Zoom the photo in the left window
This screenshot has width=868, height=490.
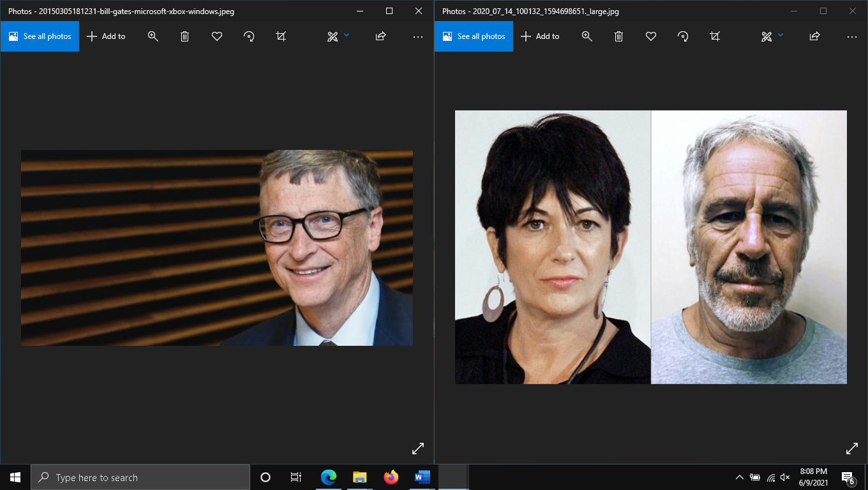coord(153,36)
